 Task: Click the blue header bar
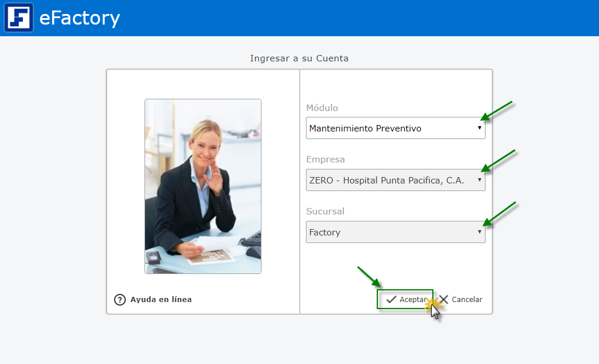click(351, 18)
